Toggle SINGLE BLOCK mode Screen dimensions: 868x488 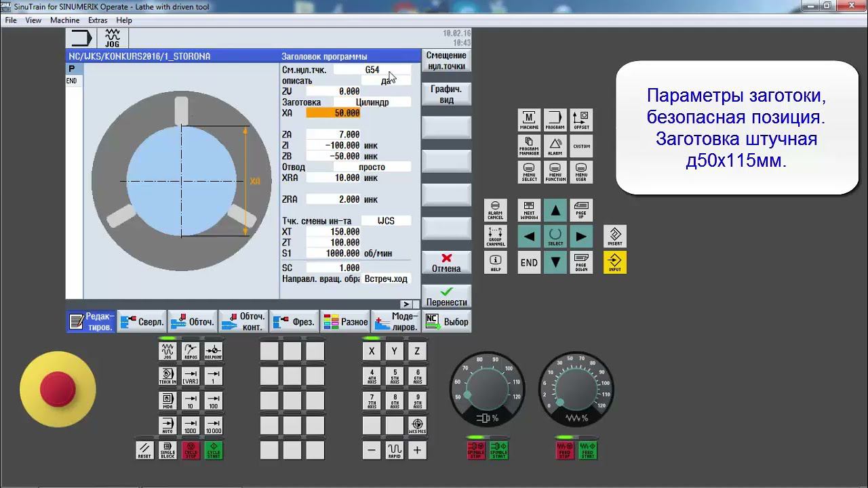(x=167, y=450)
